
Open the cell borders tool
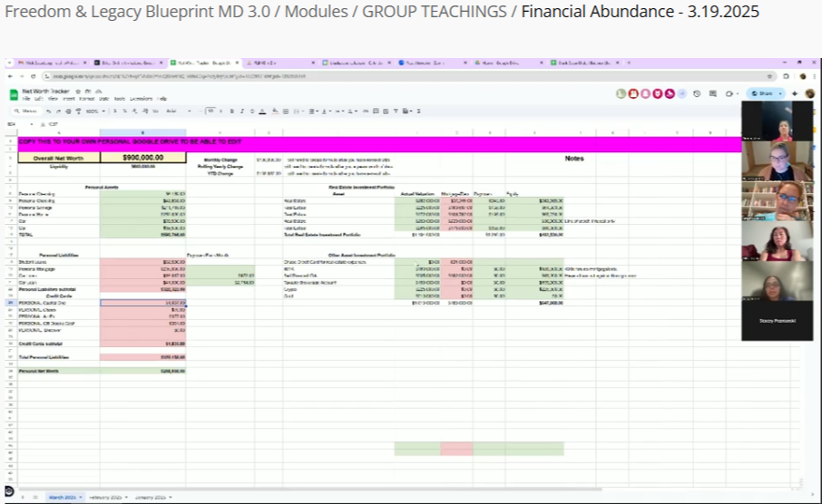click(286, 111)
